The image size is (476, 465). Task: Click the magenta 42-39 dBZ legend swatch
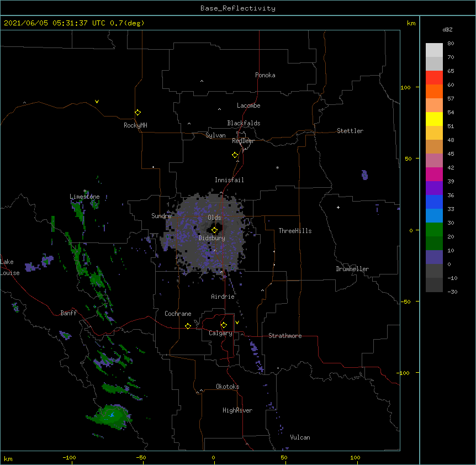tap(434, 174)
